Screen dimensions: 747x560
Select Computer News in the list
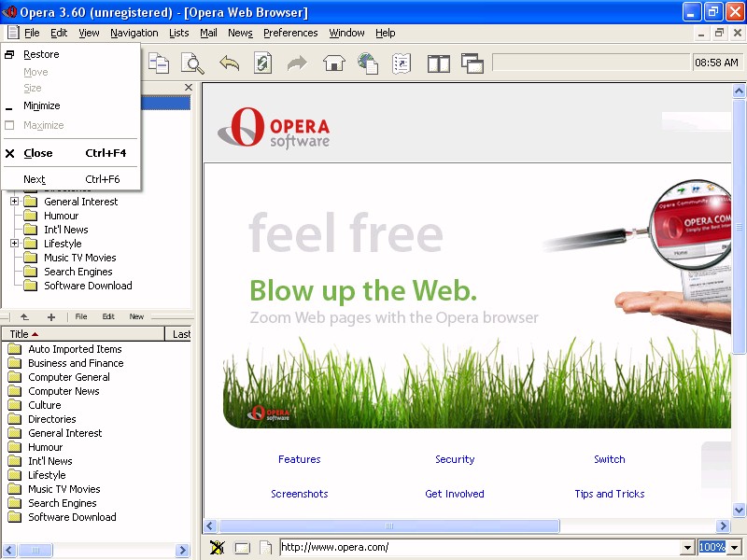click(63, 391)
